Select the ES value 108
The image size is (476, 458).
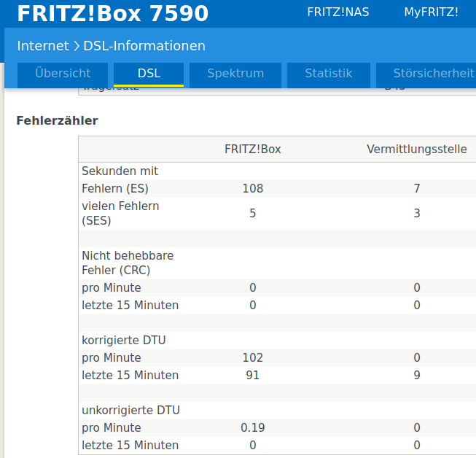tap(252, 189)
